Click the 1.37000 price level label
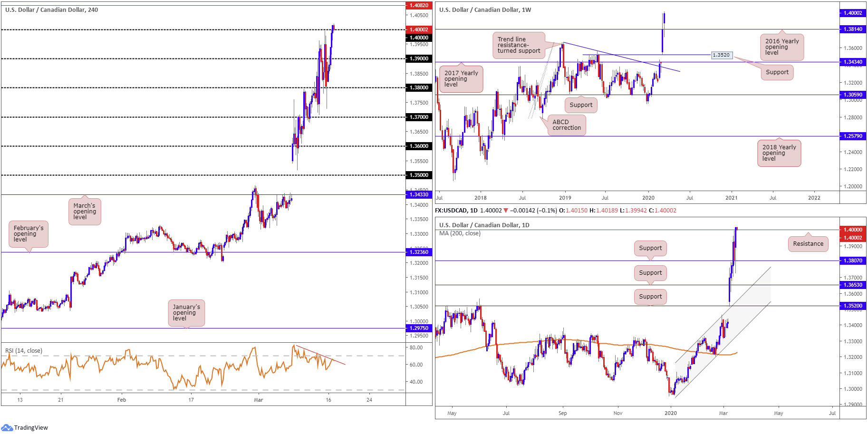 tap(419, 117)
